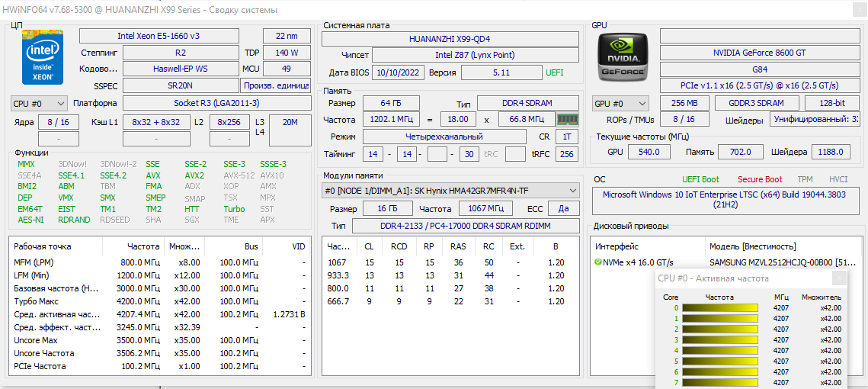Click the 140 W TDP value

(x=287, y=53)
